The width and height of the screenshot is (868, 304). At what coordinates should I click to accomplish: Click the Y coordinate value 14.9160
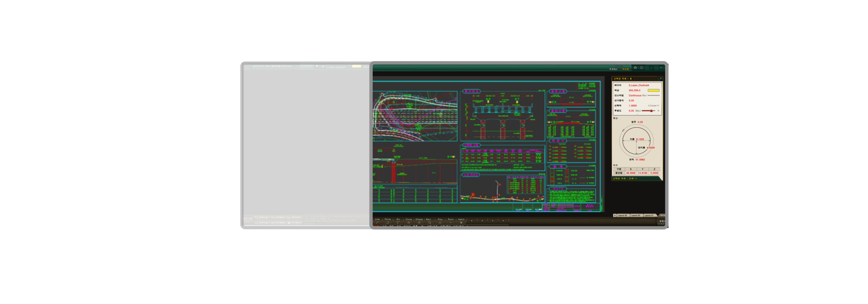(x=642, y=173)
